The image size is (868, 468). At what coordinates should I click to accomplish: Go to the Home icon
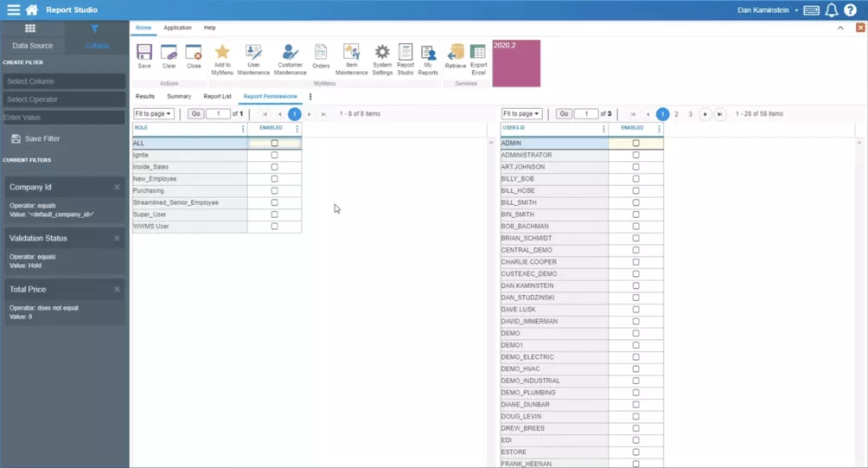pyautogui.click(x=32, y=10)
